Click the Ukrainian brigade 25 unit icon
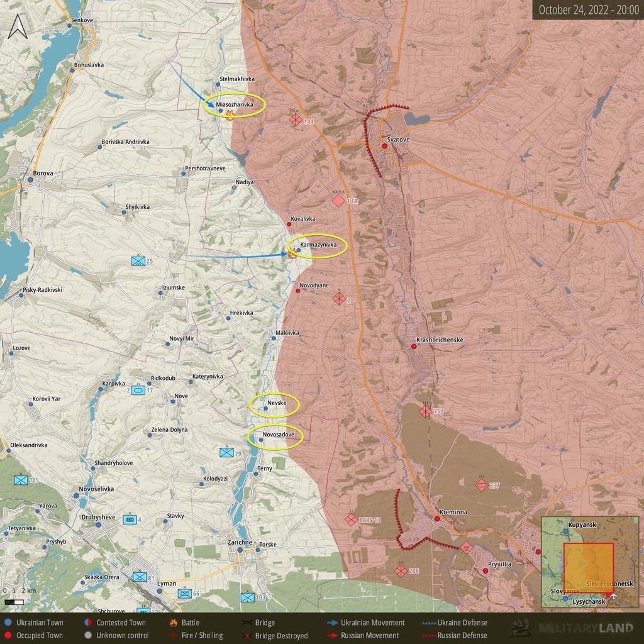Viewport: 644px width, 644px height. pyautogui.click(x=138, y=261)
